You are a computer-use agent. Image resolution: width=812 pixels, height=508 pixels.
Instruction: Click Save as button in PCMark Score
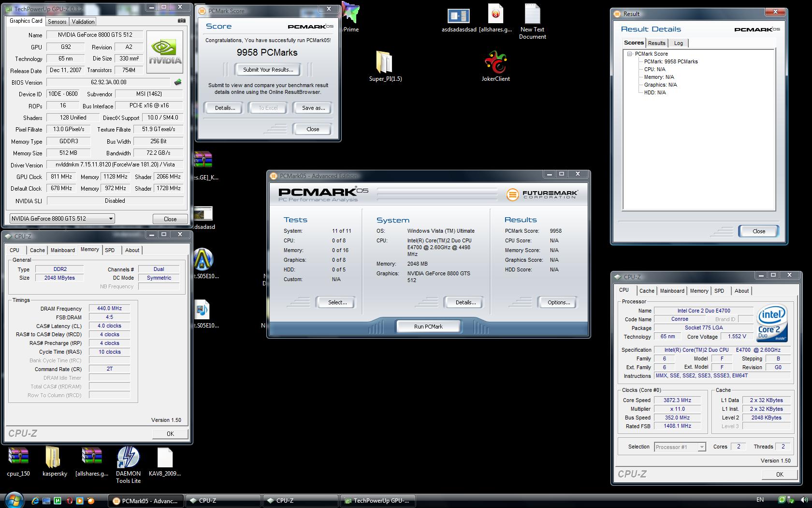click(313, 108)
